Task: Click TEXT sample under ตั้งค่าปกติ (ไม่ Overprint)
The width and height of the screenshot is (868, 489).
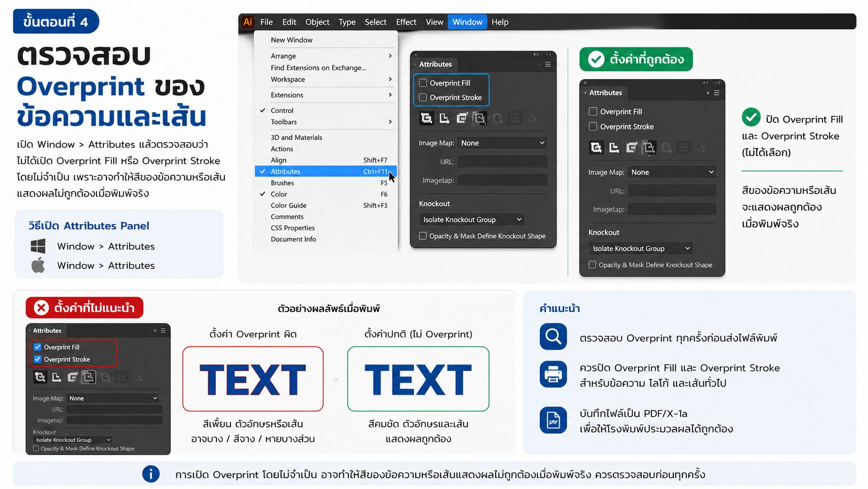Action: 418,379
